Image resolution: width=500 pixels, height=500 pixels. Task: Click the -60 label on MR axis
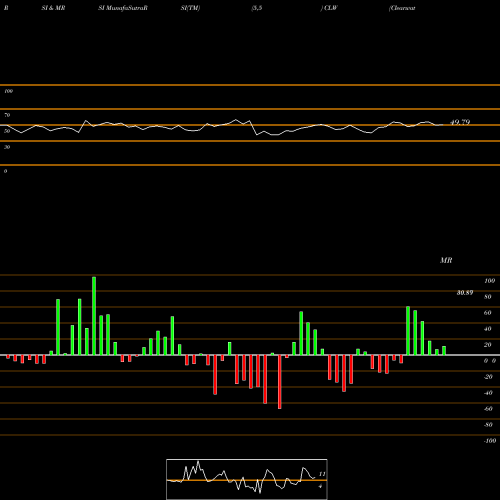(x=488, y=409)
